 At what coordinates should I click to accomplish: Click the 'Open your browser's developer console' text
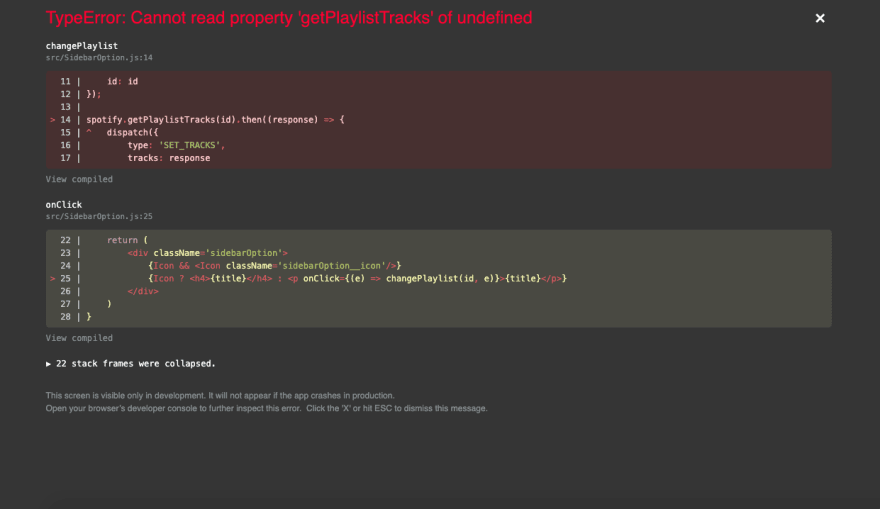267,409
